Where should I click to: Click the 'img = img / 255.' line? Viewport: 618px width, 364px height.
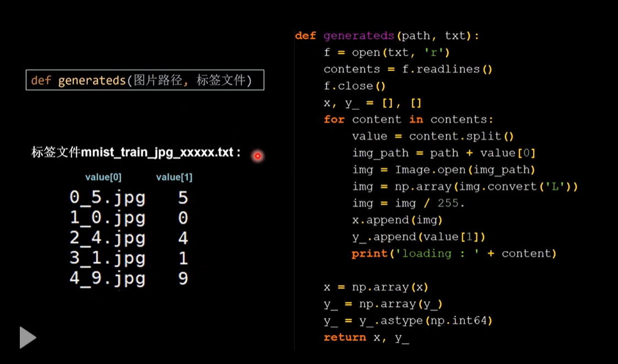[409, 203]
